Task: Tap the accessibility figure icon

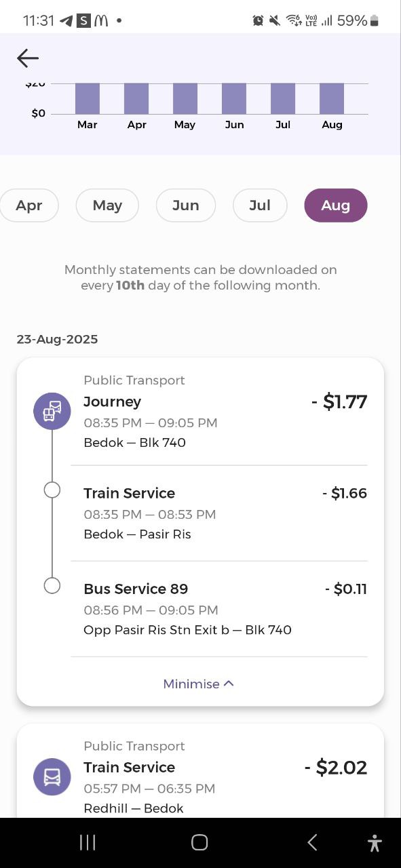Action: pyautogui.click(x=375, y=842)
